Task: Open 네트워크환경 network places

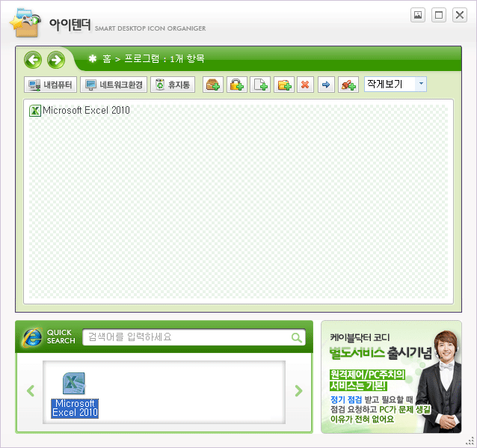Action: pos(114,85)
